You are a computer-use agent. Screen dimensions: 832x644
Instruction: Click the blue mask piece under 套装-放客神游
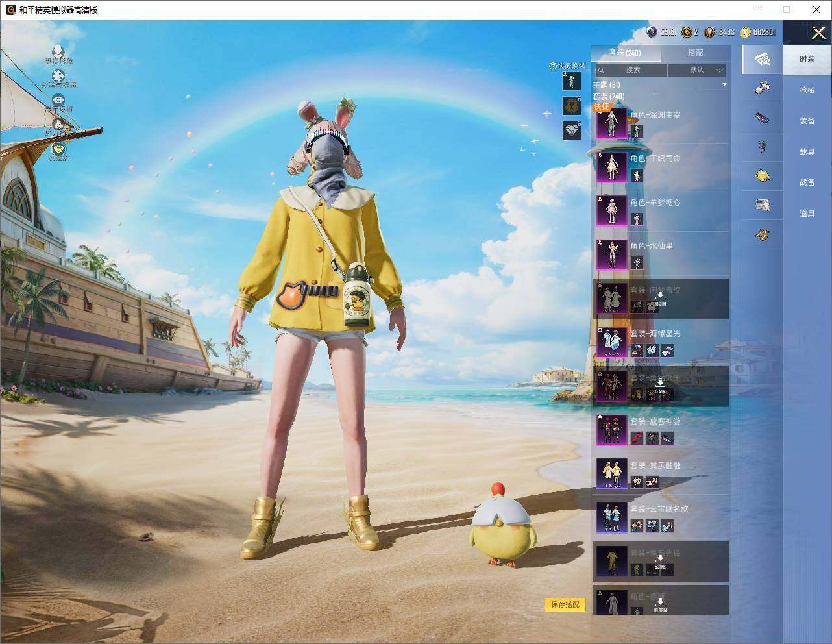[667, 439]
